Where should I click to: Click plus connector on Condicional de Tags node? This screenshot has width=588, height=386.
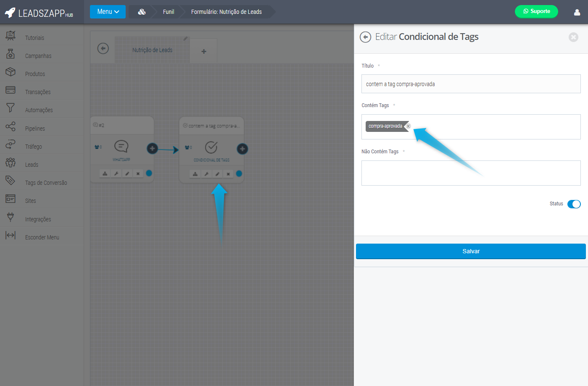(242, 149)
